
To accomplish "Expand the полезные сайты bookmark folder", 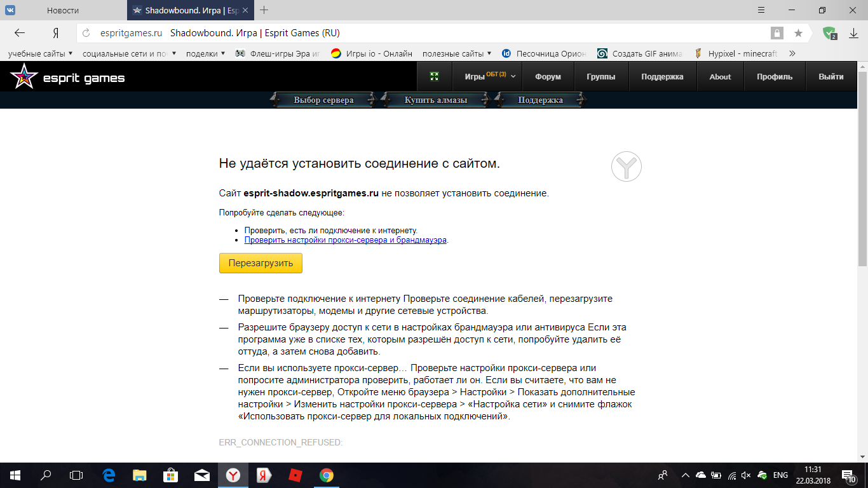I will point(457,54).
